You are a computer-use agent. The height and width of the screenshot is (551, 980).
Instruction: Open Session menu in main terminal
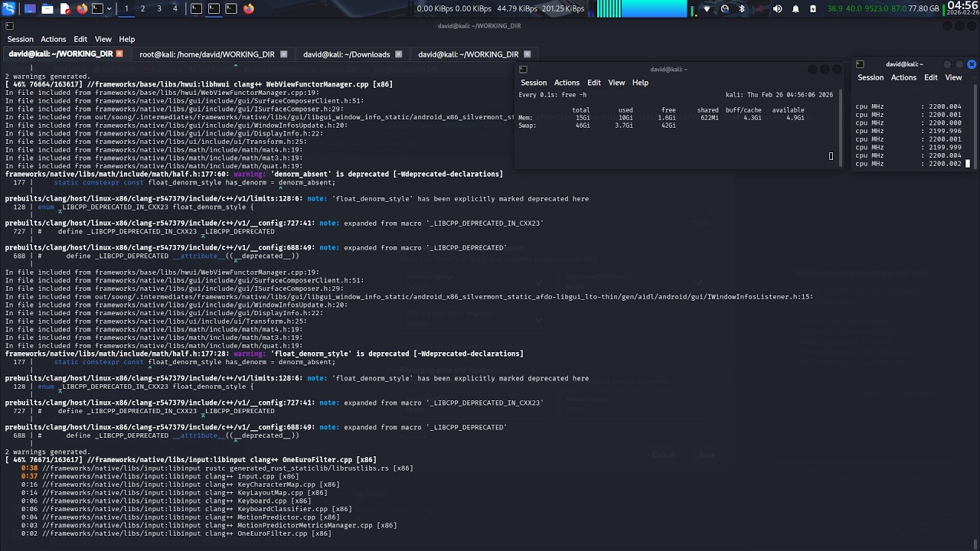(21, 39)
